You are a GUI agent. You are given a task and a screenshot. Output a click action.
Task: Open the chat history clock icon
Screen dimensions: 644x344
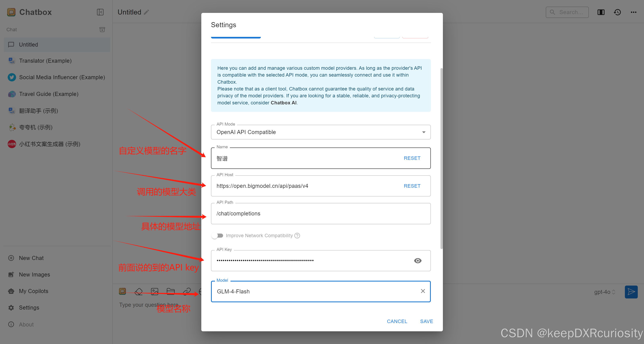click(x=617, y=12)
